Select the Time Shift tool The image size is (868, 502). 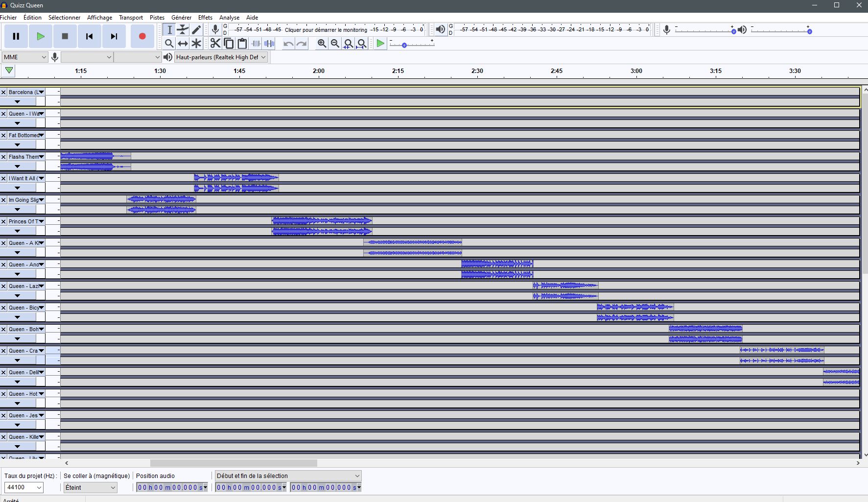point(183,44)
